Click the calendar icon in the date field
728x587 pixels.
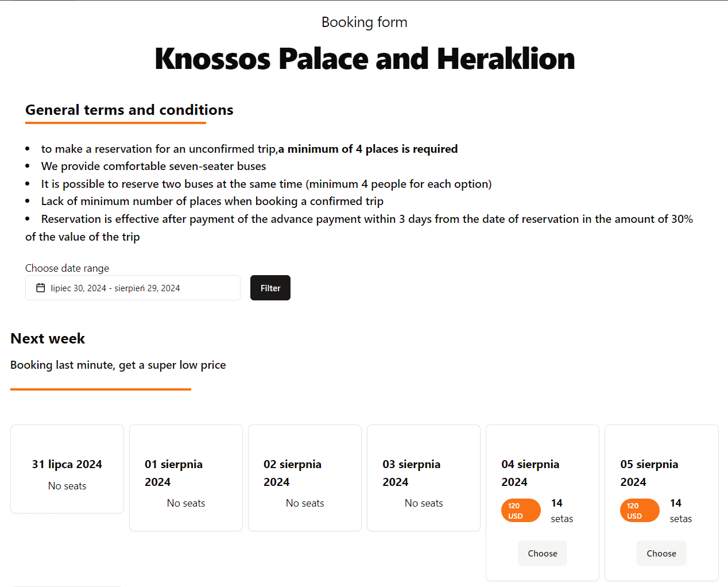[x=40, y=287]
